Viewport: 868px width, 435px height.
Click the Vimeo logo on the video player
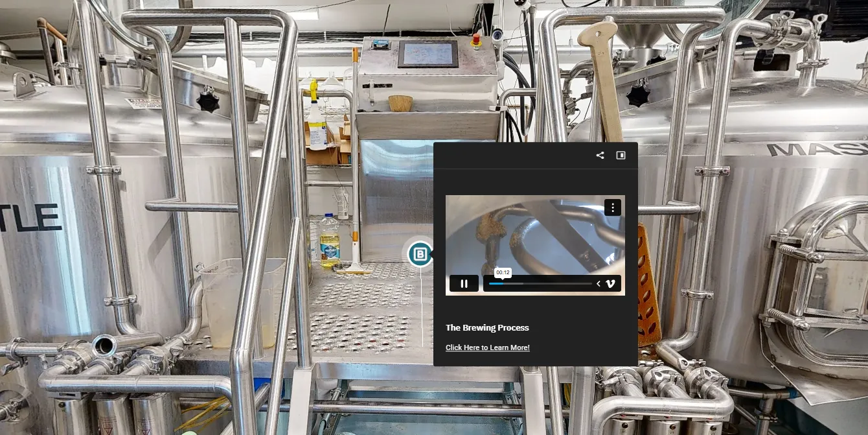(x=610, y=283)
